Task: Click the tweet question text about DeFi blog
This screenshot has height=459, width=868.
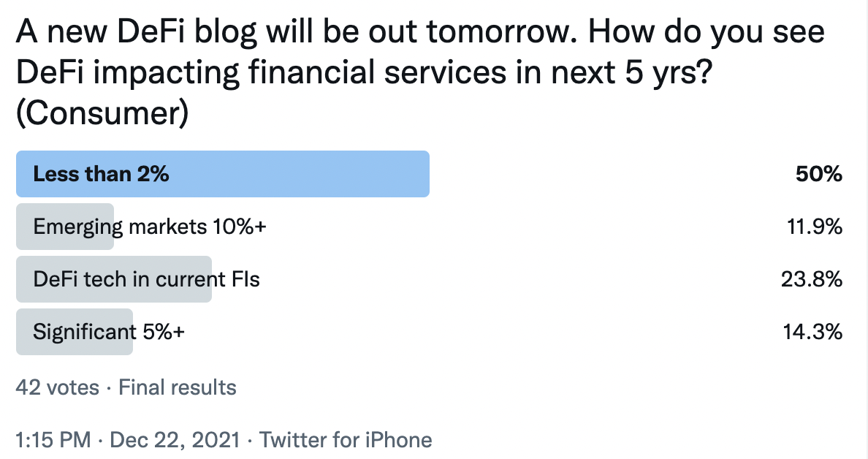Action: 421,72
